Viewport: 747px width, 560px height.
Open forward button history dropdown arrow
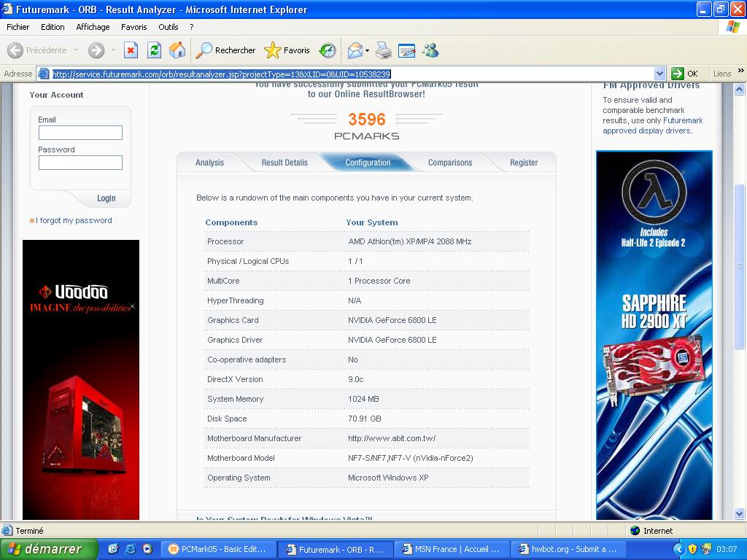click(113, 50)
